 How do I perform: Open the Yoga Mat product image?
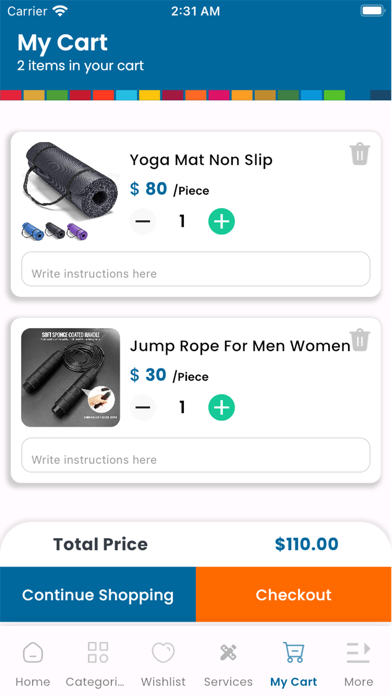point(71,191)
